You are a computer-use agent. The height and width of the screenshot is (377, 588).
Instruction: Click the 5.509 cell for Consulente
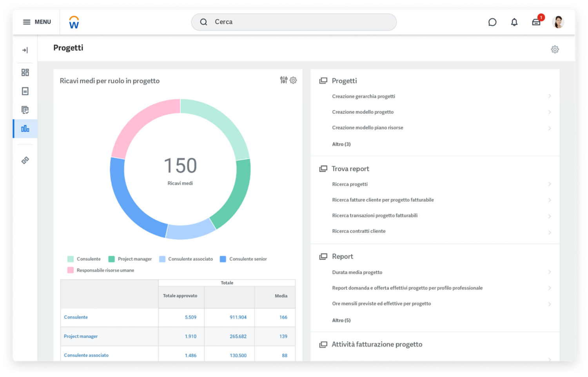pos(191,317)
